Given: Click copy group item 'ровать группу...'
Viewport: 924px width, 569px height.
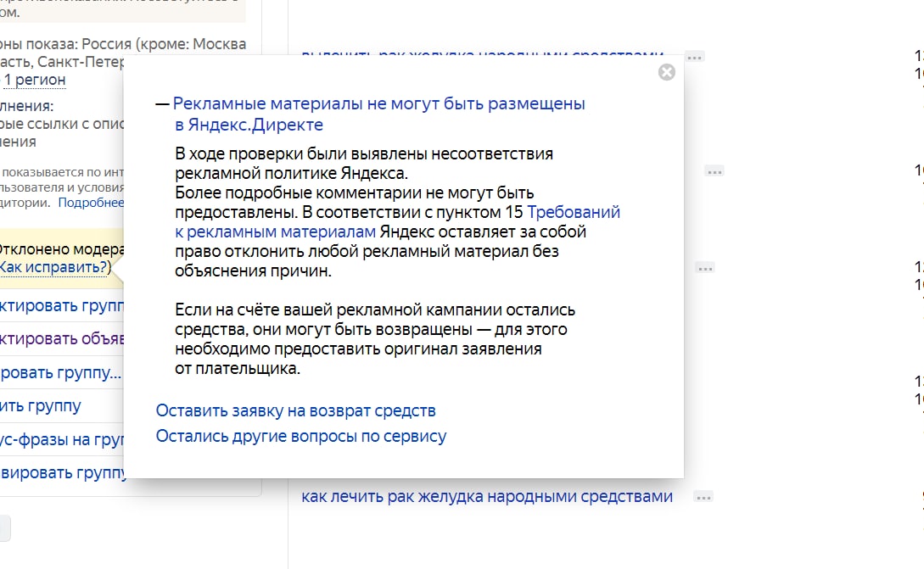Looking at the screenshot, I should [61, 373].
